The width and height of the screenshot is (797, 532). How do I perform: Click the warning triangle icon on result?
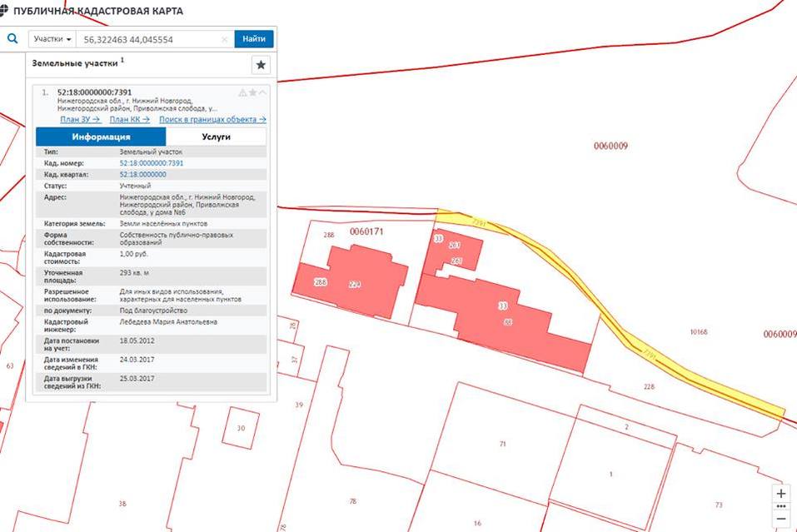(x=242, y=92)
